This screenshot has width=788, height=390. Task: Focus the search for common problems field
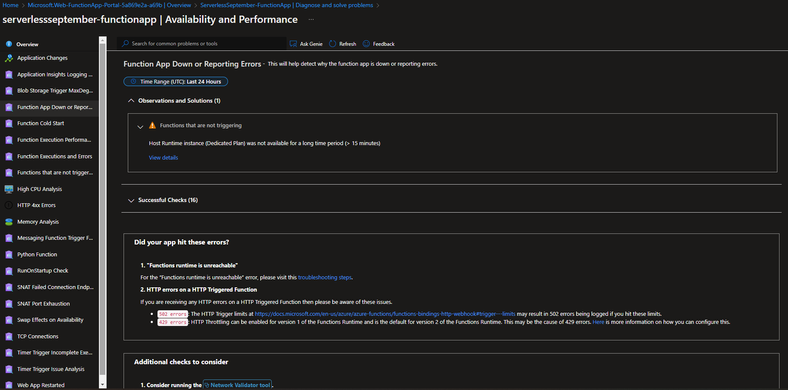[202, 44]
